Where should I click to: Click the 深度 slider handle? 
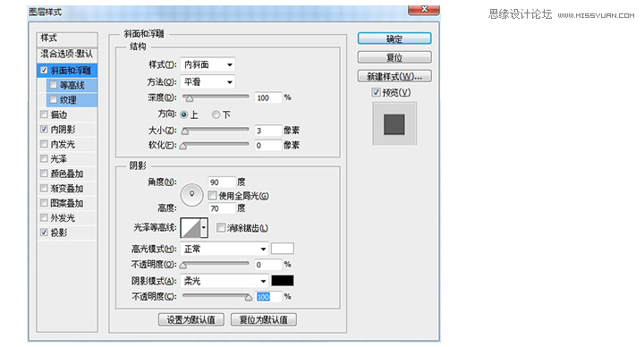[x=189, y=98]
